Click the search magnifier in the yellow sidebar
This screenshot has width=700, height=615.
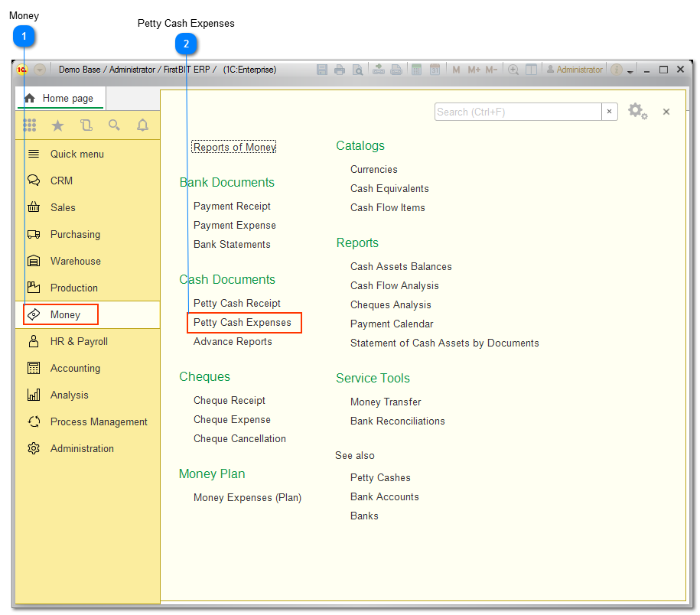[x=114, y=125]
